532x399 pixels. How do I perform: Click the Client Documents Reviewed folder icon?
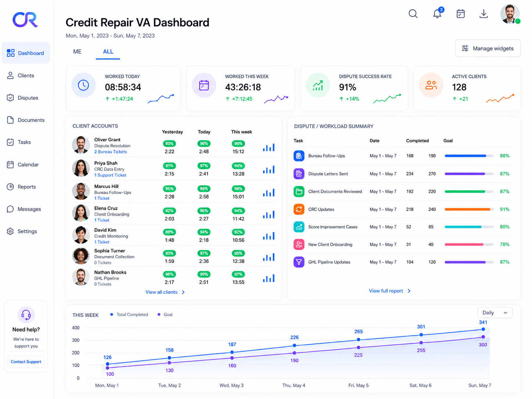point(299,191)
